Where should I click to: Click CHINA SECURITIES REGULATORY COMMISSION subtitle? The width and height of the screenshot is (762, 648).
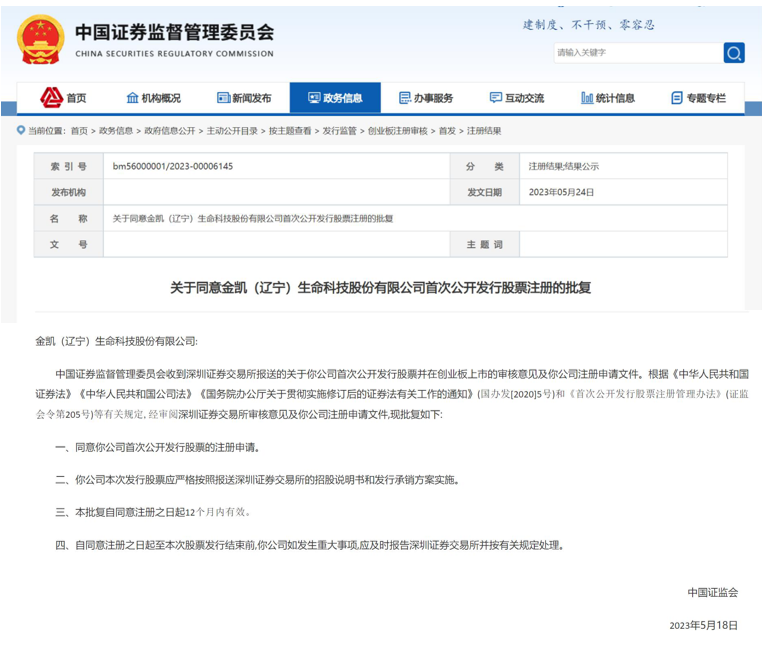pyautogui.click(x=174, y=54)
